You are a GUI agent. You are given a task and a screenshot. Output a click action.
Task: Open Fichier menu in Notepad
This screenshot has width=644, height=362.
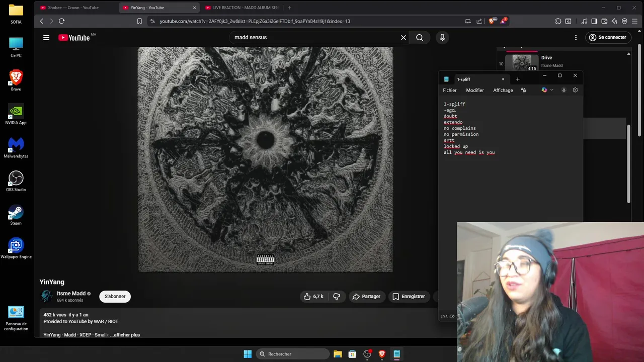point(450,90)
